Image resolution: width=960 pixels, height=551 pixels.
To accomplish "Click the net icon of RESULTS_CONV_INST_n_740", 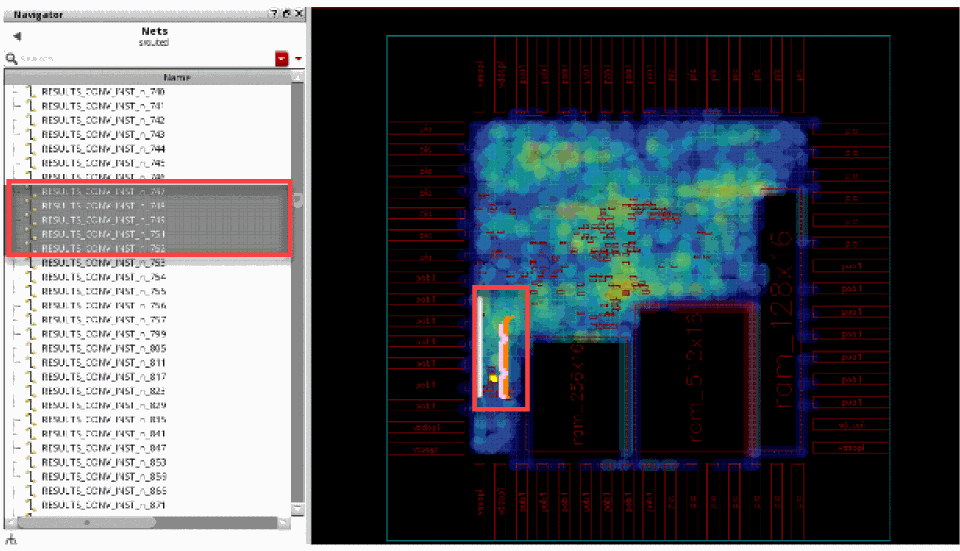I will [x=31, y=92].
